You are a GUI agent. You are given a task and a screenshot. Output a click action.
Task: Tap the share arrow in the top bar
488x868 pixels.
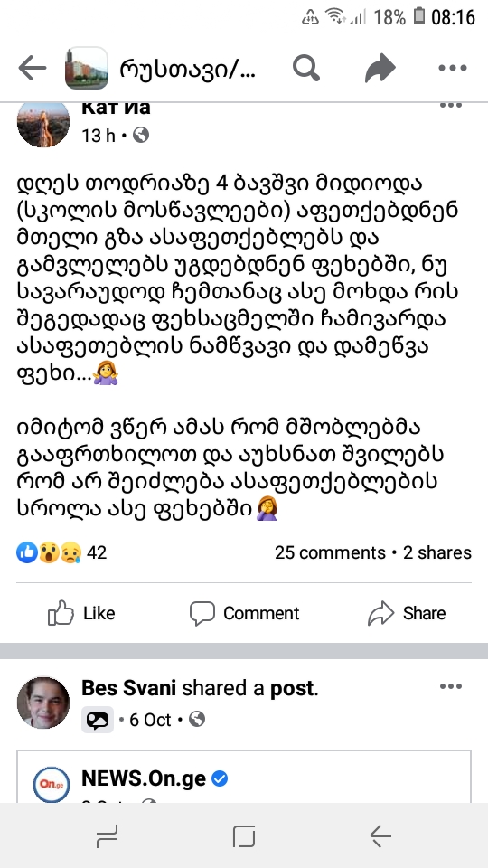380,69
